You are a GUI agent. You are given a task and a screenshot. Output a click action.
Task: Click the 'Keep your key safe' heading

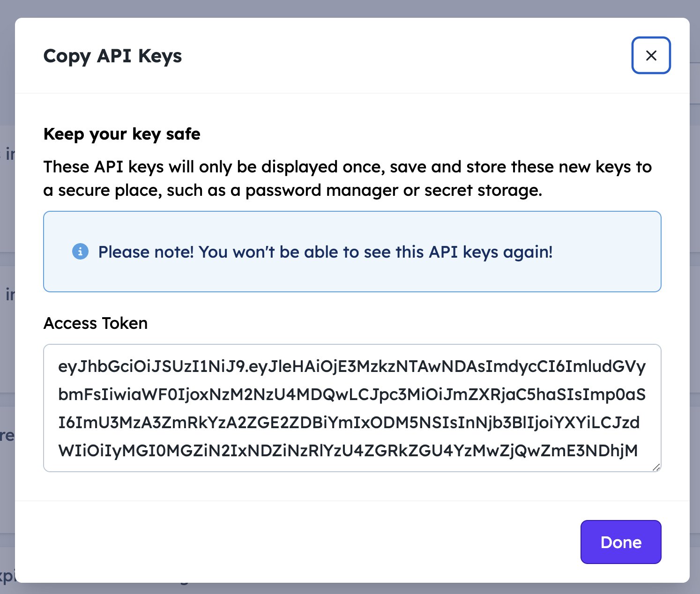click(122, 134)
